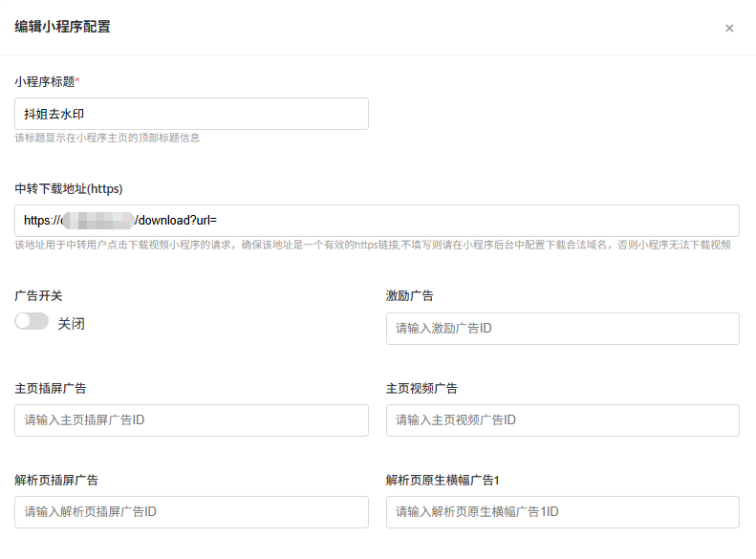This screenshot has height=559, width=756.
Task: Click the 激励广告 label
Action: pos(409,296)
